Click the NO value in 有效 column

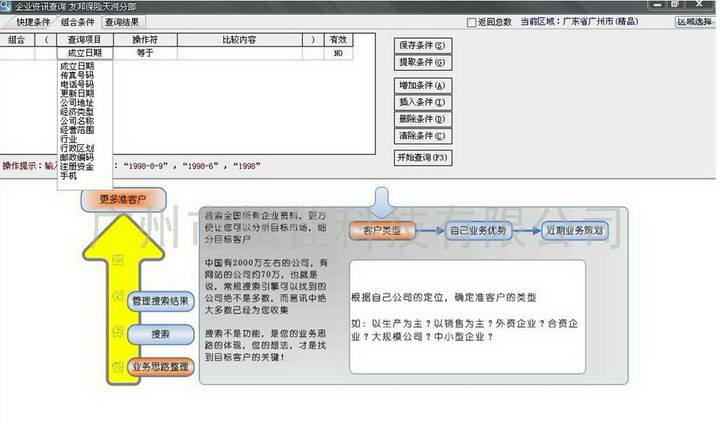[338, 53]
